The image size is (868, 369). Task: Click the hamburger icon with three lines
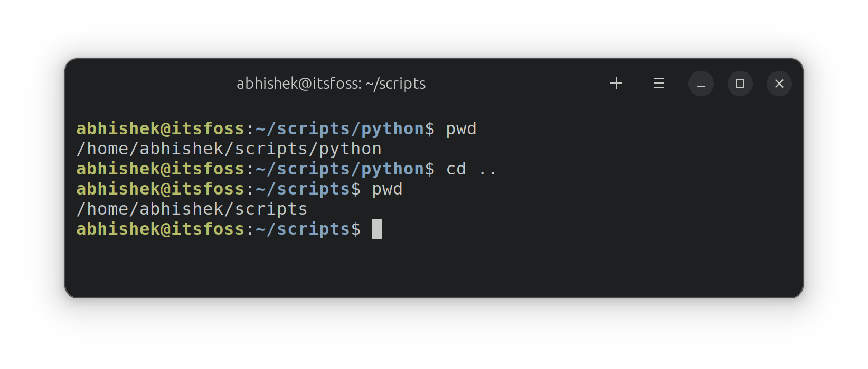pos(658,83)
